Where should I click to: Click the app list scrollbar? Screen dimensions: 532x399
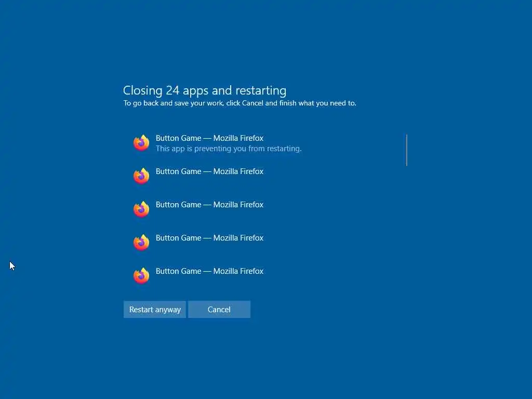tap(406, 150)
